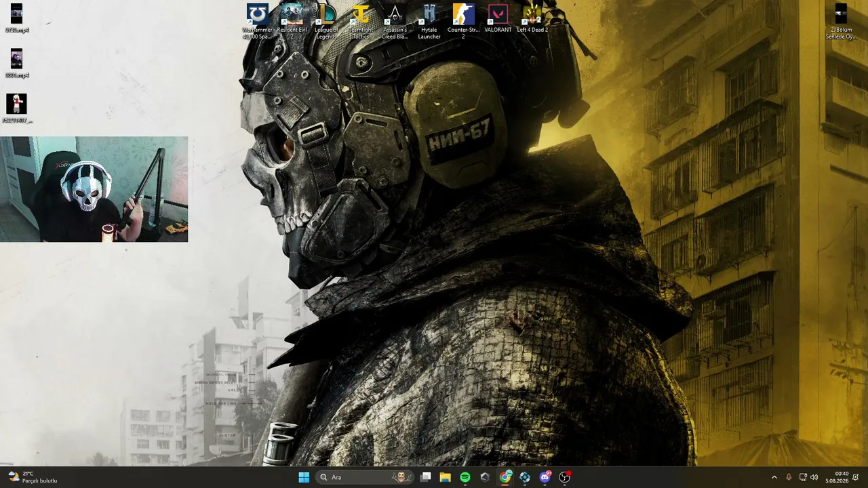Select the Teamfight Tactics shortcut
Screen dimensions: 868x488
click(x=361, y=22)
